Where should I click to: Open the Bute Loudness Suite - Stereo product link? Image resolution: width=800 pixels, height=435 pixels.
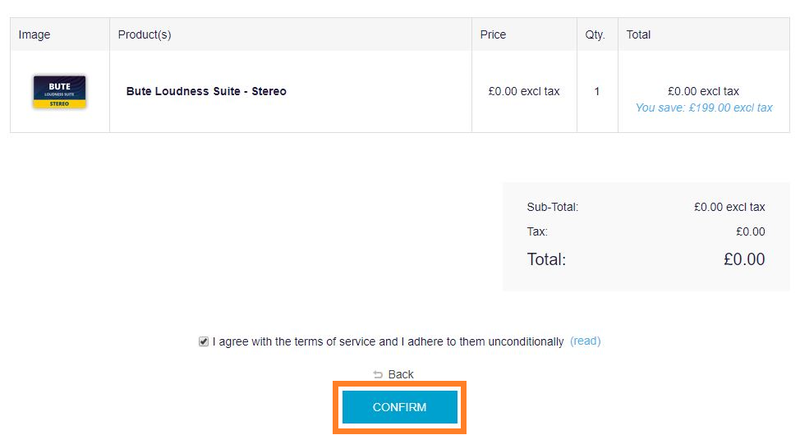206,91
